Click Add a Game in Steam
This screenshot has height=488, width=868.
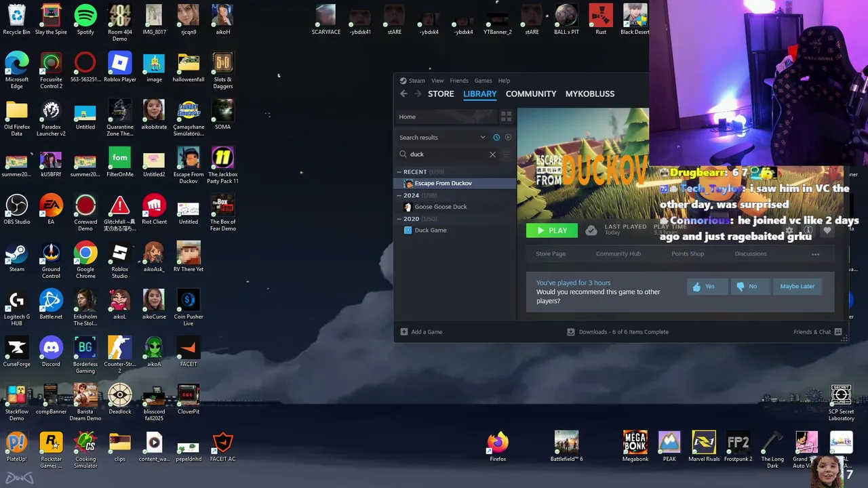point(421,332)
